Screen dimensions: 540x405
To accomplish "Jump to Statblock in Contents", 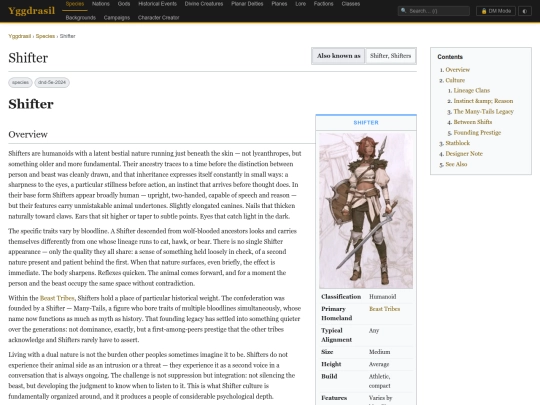I will tap(457, 143).
